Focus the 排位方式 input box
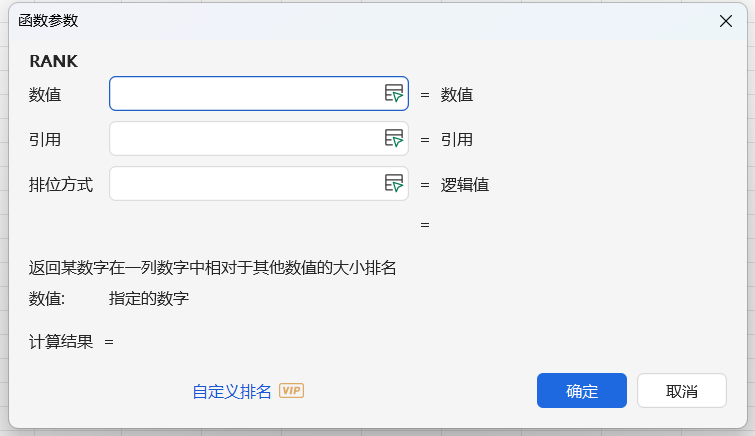 pos(244,184)
